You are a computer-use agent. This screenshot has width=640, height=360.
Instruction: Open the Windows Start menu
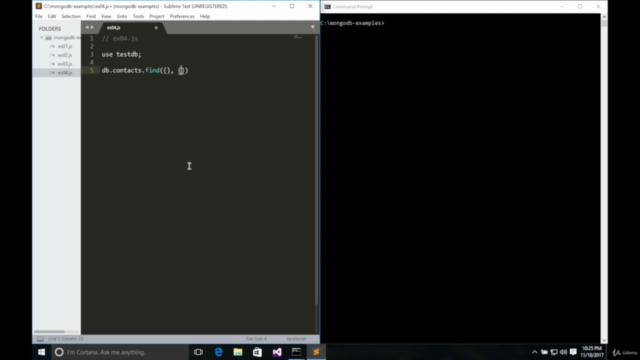(42, 352)
